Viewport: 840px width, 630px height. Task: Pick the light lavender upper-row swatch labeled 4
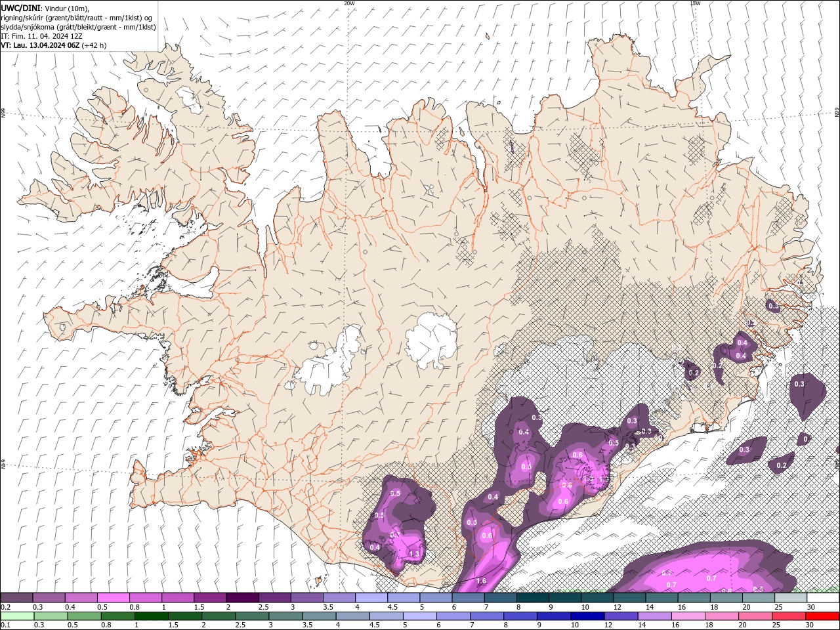(x=372, y=597)
